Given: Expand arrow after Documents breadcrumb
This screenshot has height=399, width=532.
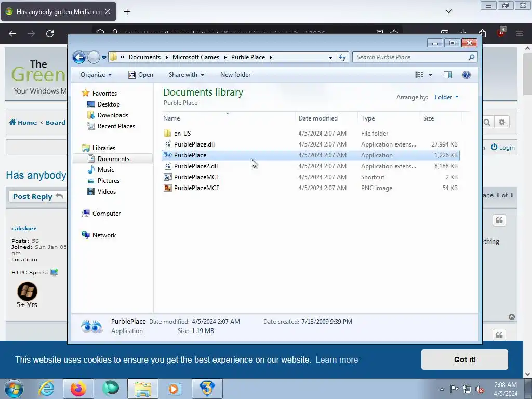Looking at the screenshot, I should point(167,57).
